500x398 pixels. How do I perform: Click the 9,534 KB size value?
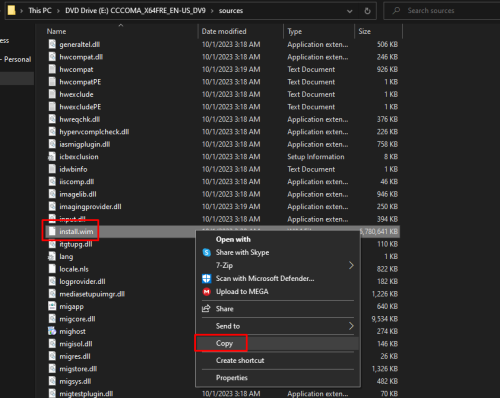click(x=385, y=319)
